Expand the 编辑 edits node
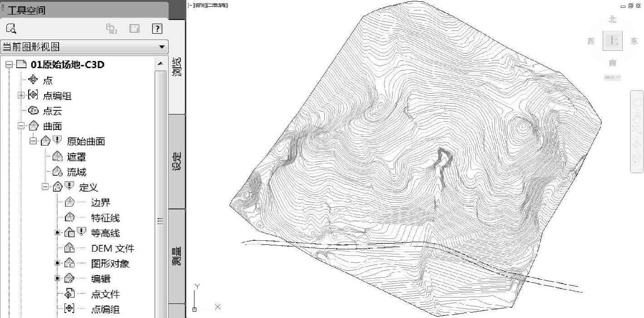This screenshot has height=318, width=644. 58,278
